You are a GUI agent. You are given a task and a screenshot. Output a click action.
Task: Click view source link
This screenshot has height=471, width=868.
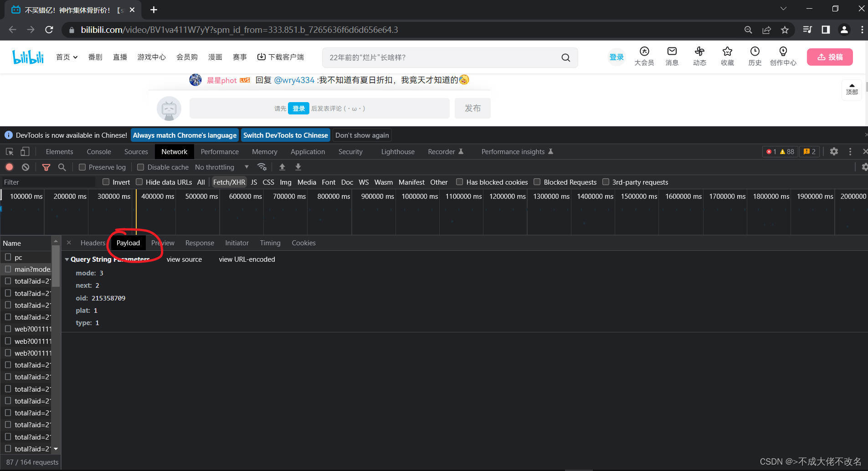click(184, 259)
